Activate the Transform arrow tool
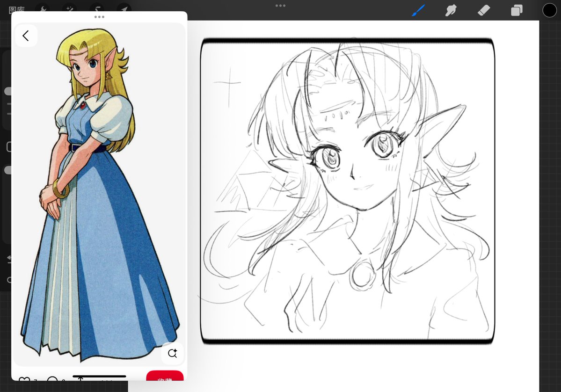The image size is (561, 392). point(124,8)
